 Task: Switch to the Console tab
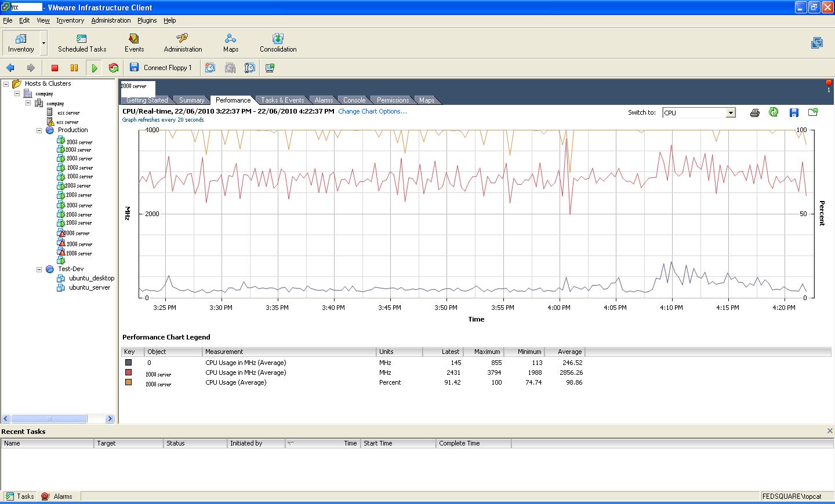coord(354,100)
